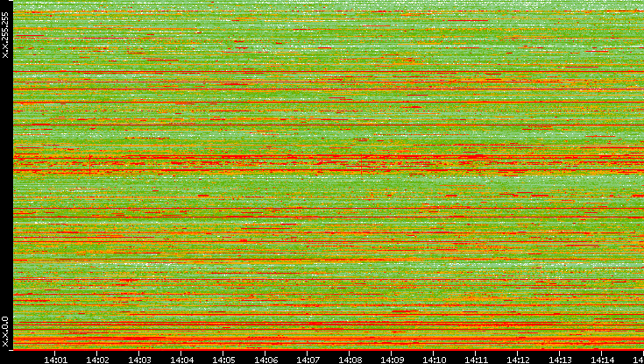Click the x.x.255.255 address axis label
The height and width of the screenshot is (364, 644).
coord(5,35)
